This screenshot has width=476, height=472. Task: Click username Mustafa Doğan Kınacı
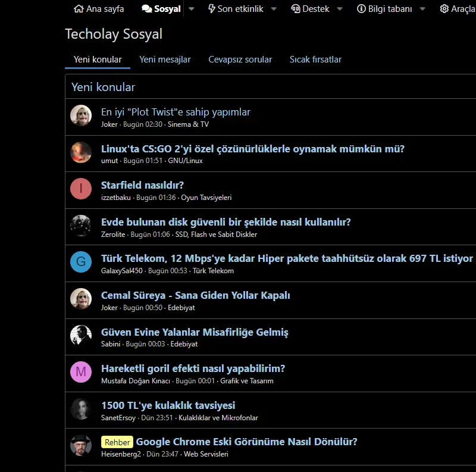coord(136,381)
